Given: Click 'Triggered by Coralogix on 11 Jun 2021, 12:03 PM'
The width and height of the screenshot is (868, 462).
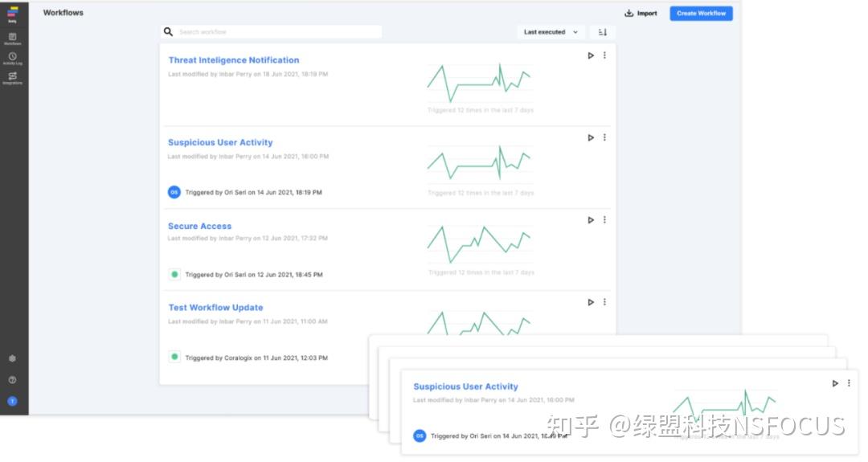Looking at the screenshot, I should pyautogui.click(x=256, y=358).
